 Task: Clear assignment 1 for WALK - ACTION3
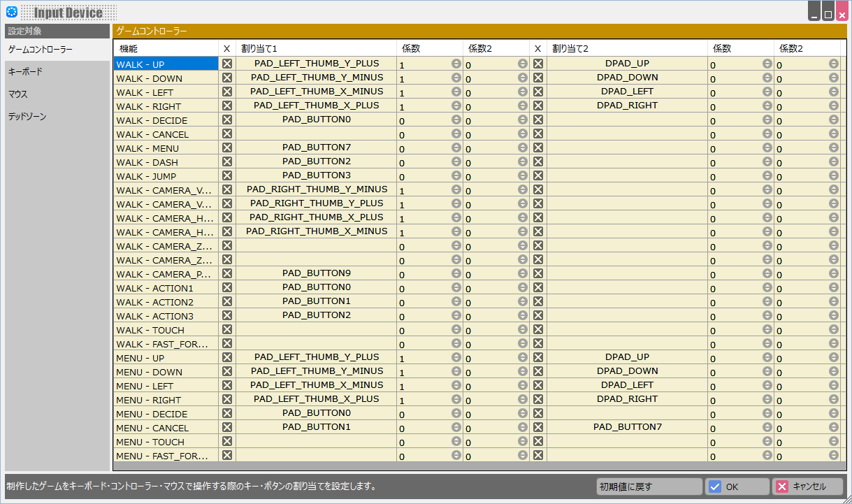click(227, 315)
